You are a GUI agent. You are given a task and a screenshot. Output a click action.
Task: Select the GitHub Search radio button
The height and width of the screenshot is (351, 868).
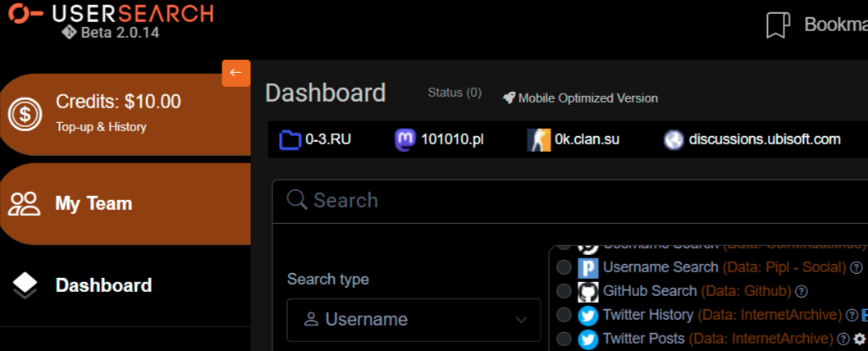[564, 291]
